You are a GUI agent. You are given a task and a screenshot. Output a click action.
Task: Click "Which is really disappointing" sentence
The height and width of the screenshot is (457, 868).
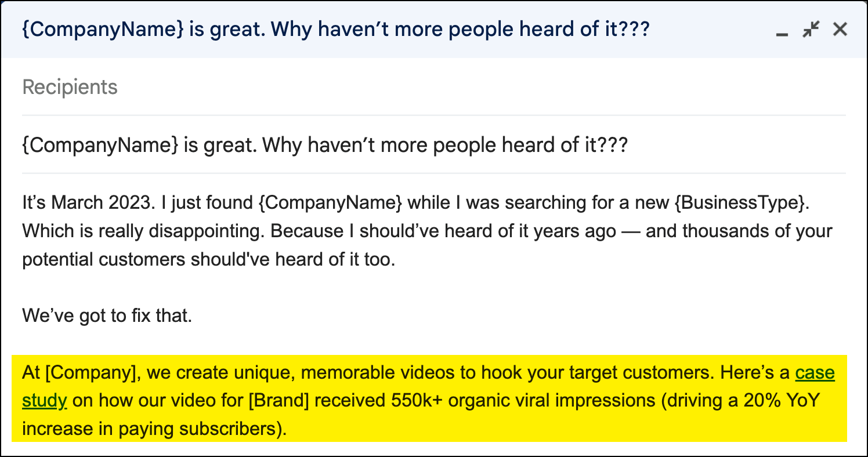click(144, 231)
